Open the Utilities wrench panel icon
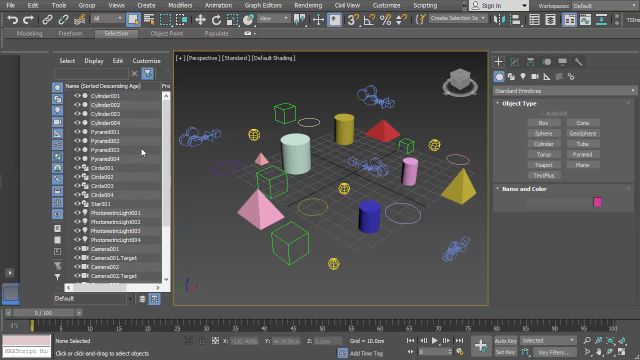 [578, 62]
